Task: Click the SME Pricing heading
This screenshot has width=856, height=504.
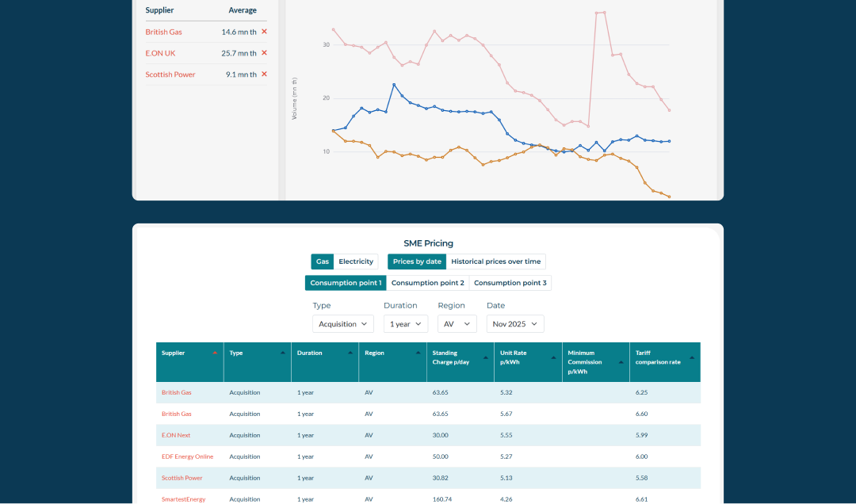Action: click(x=428, y=243)
